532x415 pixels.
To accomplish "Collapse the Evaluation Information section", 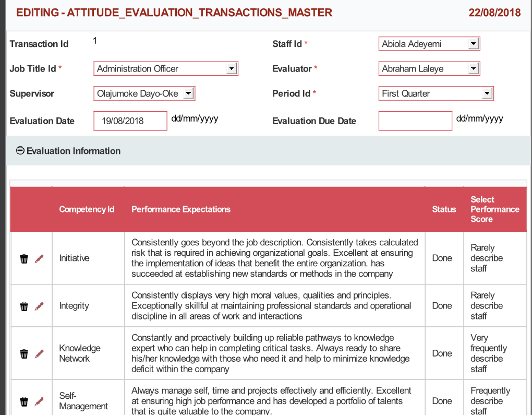I will (20, 151).
